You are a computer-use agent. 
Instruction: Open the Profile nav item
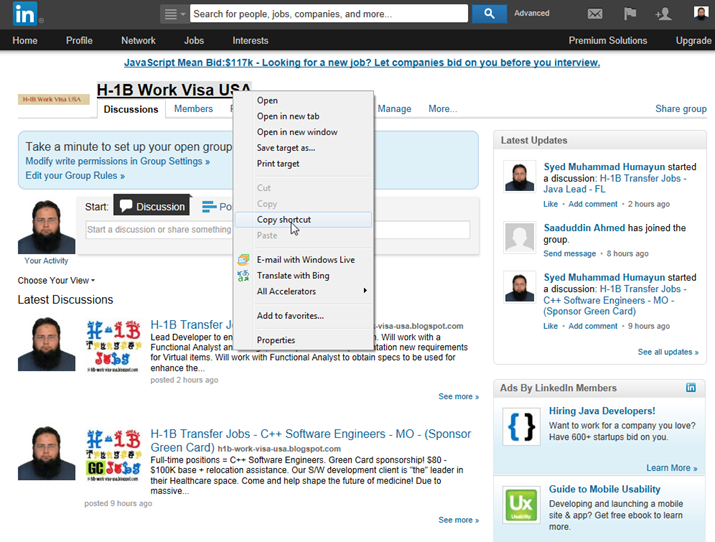pyautogui.click(x=79, y=41)
